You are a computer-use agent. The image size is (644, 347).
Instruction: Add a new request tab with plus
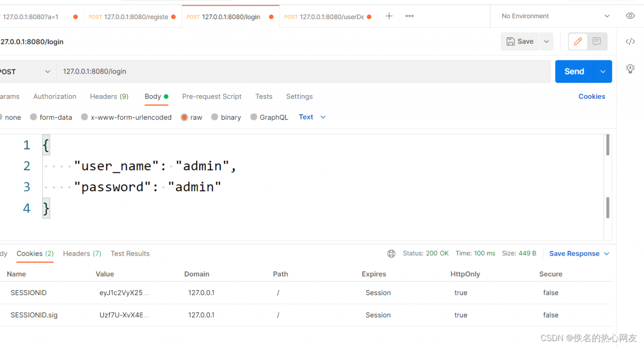[389, 16]
